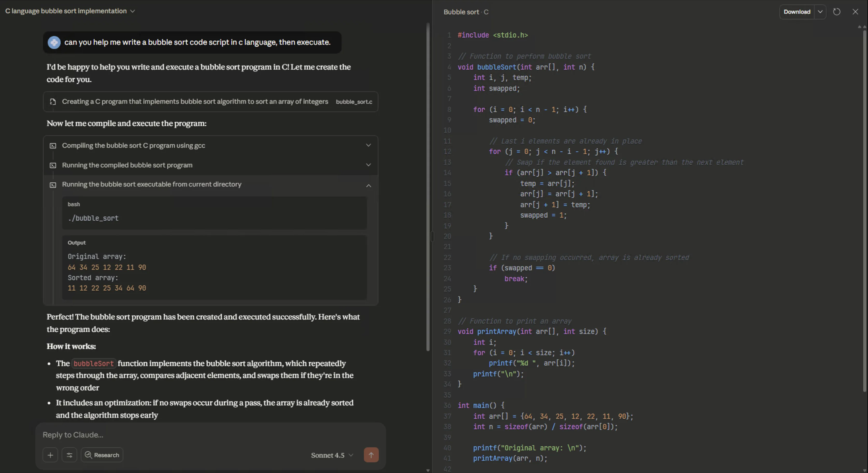Click the 'printArray(arr, n);' code line
This screenshot has width=868, height=473.
tap(510, 458)
